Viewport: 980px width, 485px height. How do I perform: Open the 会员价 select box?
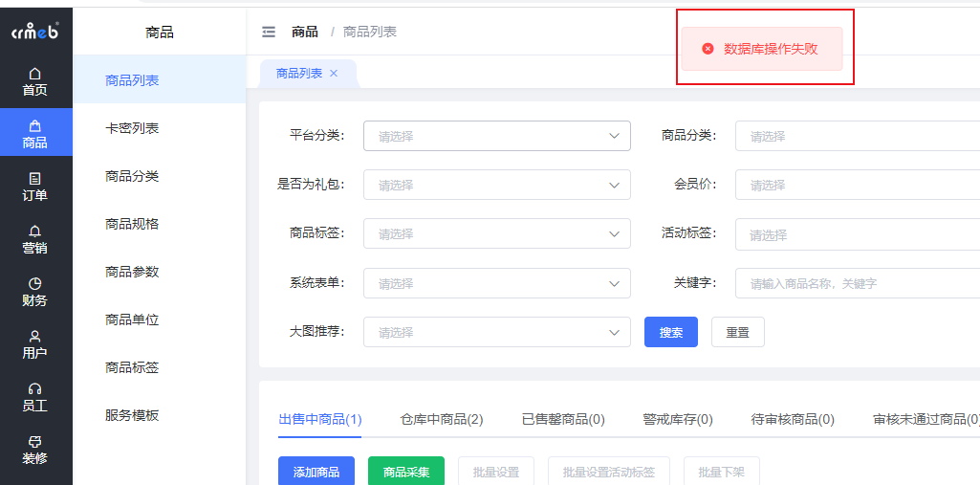[858, 185]
